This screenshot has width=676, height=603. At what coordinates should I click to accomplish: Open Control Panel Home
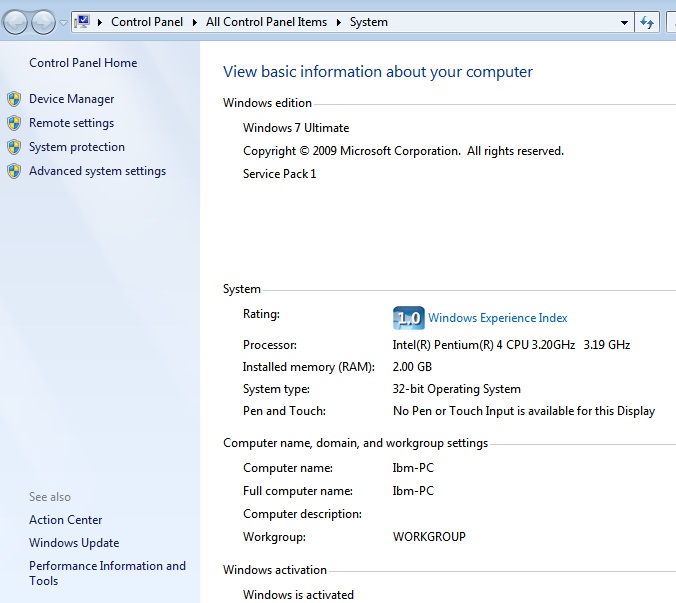coord(83,63)
